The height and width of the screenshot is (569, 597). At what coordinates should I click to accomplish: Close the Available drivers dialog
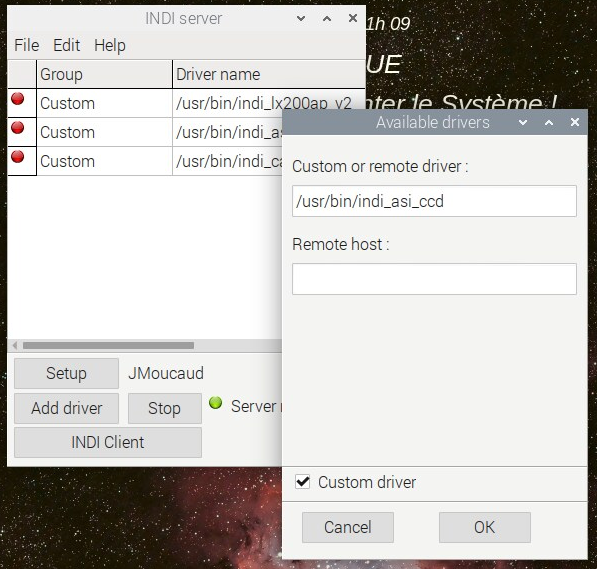coord(575,122)
